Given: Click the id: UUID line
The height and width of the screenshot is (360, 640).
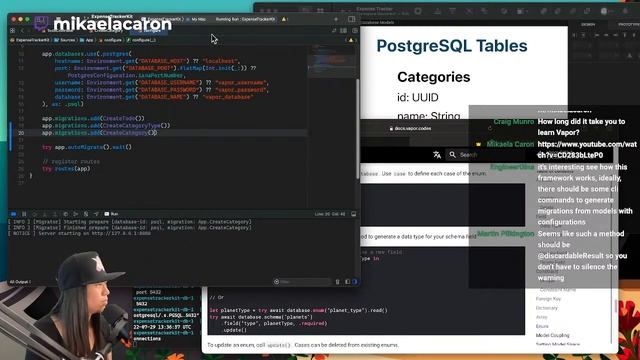Looking at the screenshot, I should tap(418, 98).
